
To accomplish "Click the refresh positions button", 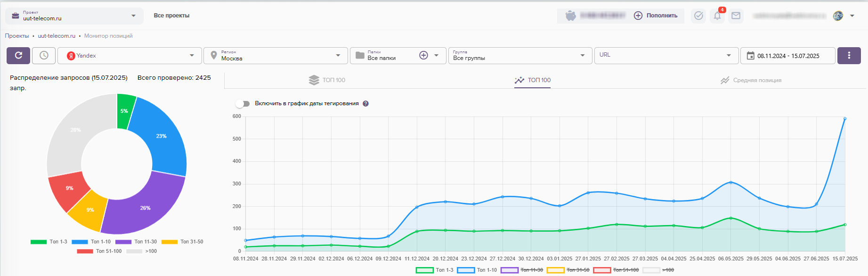I will (x=18, y=56).
